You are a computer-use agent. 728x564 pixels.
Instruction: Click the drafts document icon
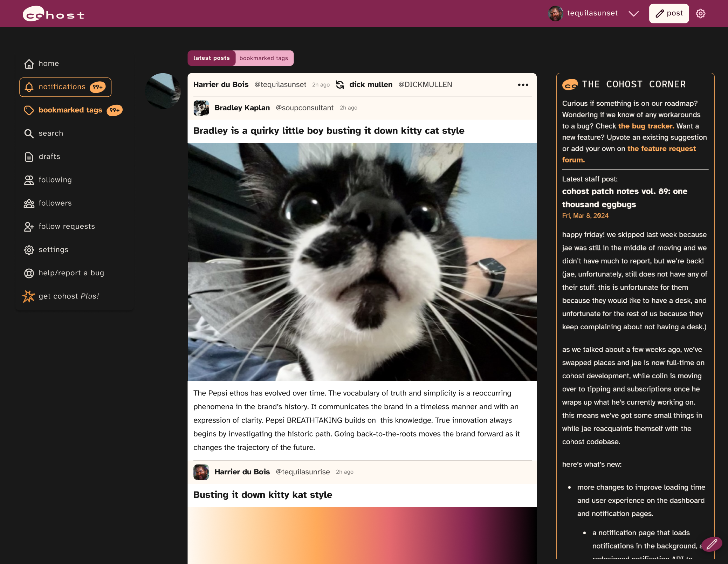pyautogui.click(x=29, y=157)
